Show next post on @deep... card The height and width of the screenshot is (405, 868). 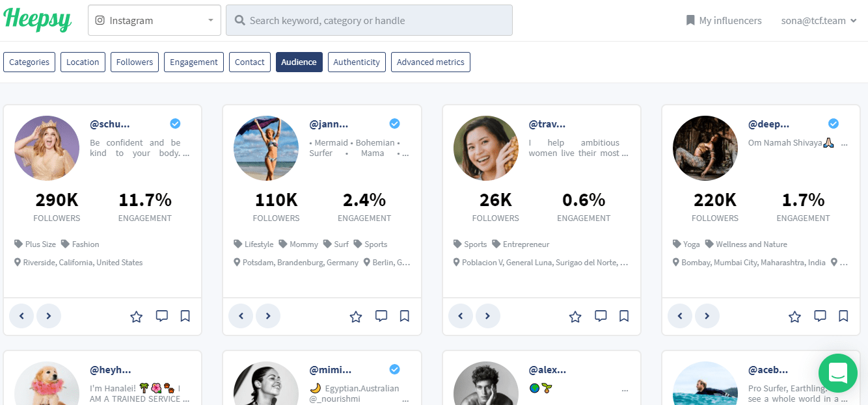click(x=707, y=316)
